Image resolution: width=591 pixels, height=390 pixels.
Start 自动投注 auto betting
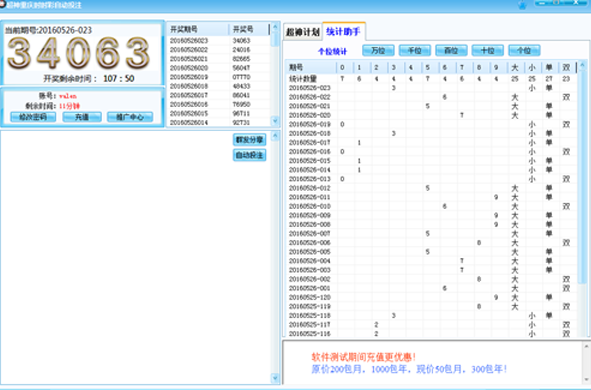pos(250,155)
